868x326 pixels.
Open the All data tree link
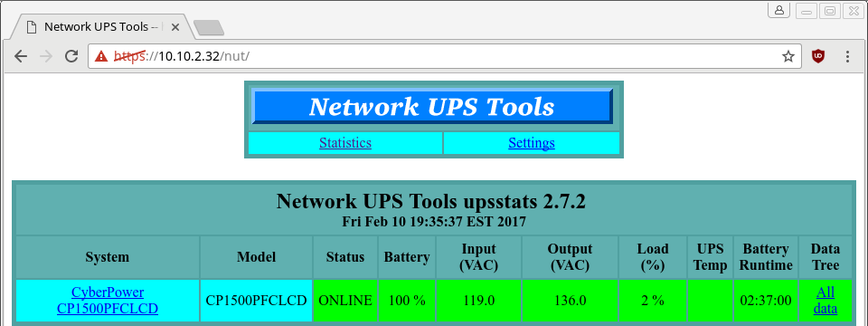(826, 301)
